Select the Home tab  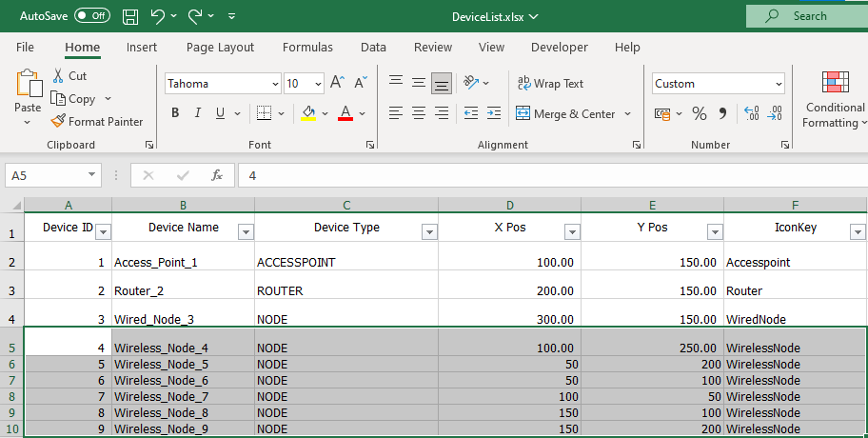[83, 47]
